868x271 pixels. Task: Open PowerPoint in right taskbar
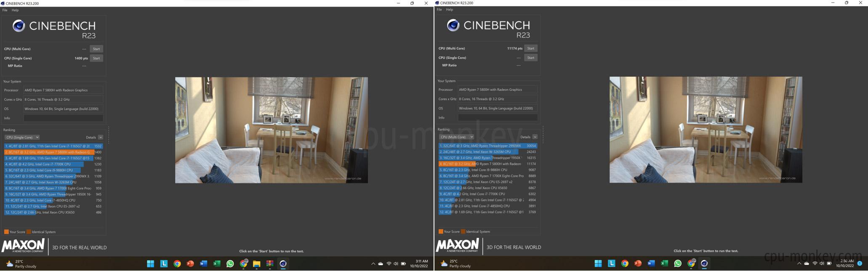tap(638, 263)
